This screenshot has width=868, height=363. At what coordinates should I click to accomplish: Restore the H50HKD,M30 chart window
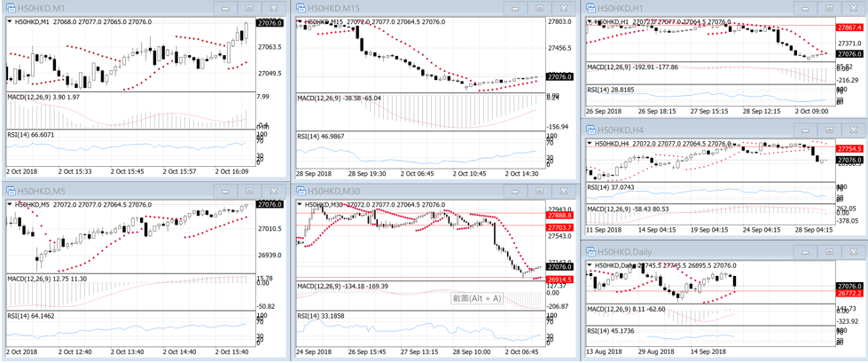click(x=540, y=191)
